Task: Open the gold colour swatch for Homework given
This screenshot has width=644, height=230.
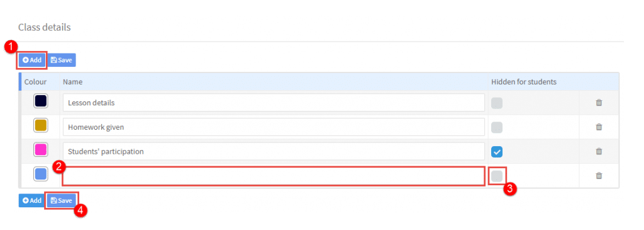Action: (x=41, y=125)
